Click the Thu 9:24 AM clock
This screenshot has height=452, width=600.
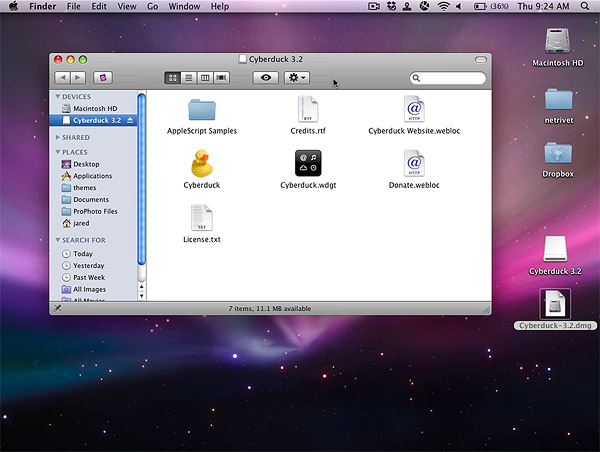543,6
